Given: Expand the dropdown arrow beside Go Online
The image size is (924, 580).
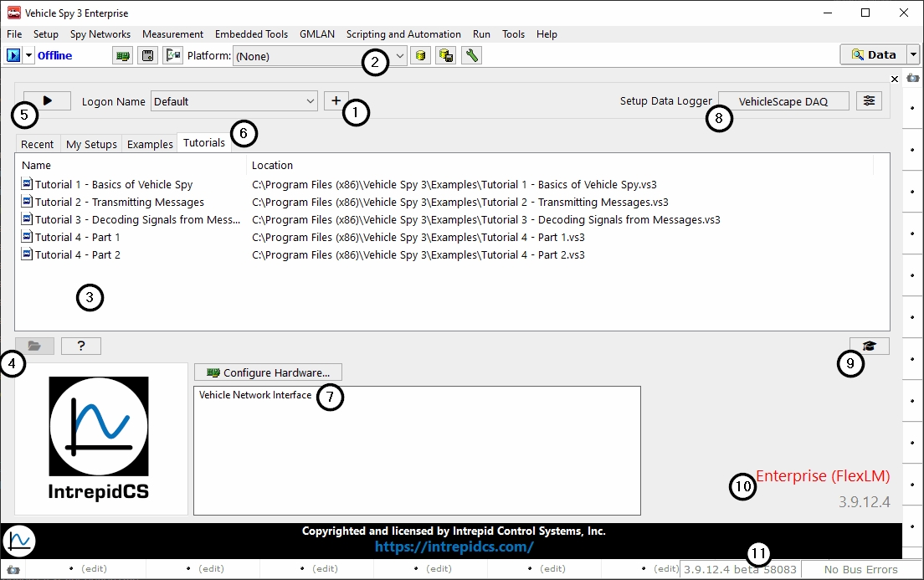Looking at the screenshot, I should coord(29,55).
